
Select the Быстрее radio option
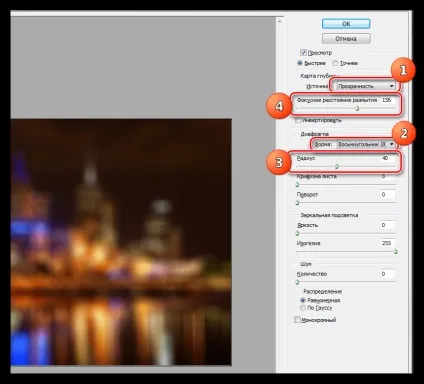click(300, 63)
